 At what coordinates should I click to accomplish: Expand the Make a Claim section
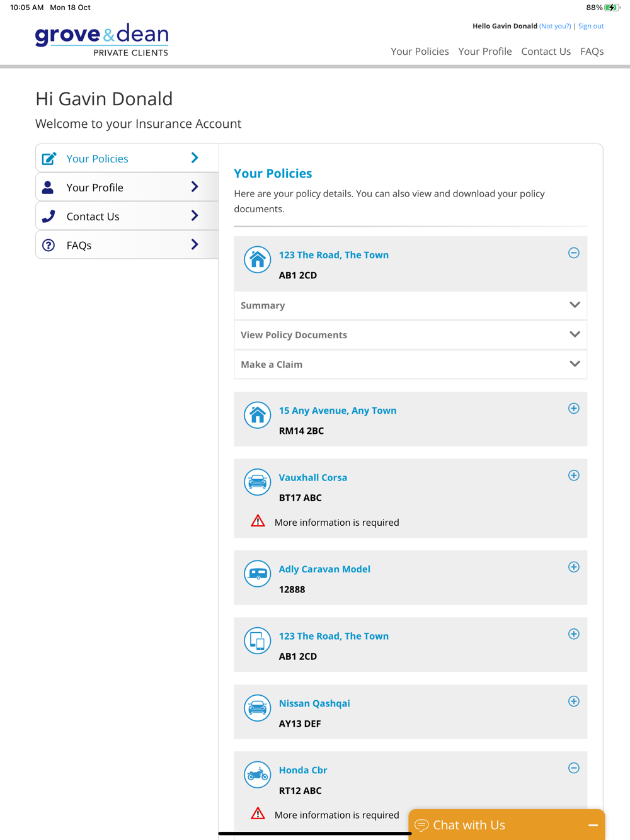[574, 364]
